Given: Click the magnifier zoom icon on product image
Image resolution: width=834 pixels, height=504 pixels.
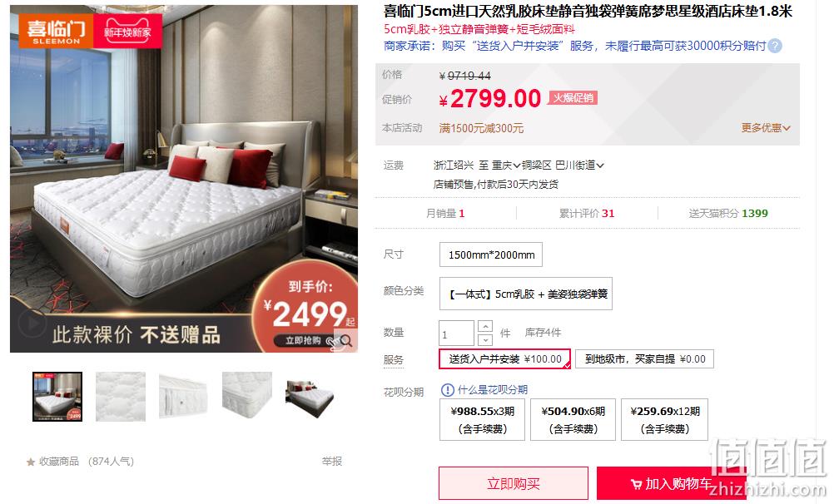Looking at the screenshot, I should 346,341.
